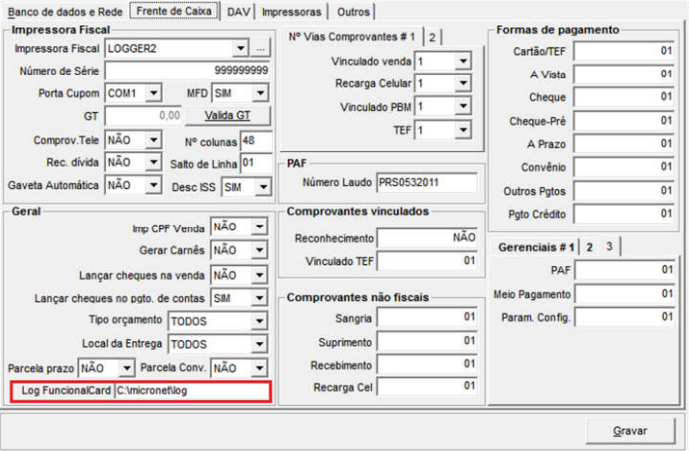Viewport: 689px width, 451px height.
Task: Open the Impressora Fiscal dropdown list
Action: pyautogui.click(x=240, y=48)
